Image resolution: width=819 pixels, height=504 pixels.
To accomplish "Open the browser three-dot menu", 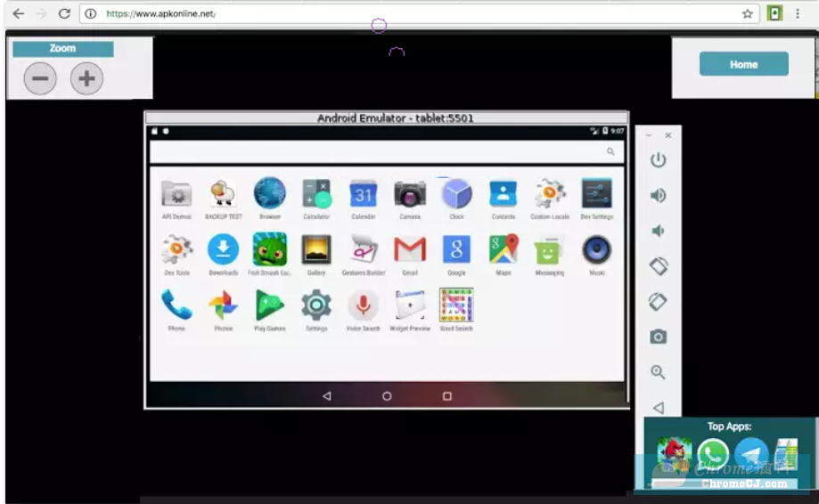I will pos(798,14).
